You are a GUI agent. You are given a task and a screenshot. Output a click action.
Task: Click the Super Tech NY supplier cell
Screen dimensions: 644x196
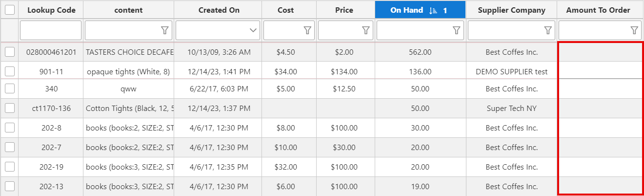point(511,108)
